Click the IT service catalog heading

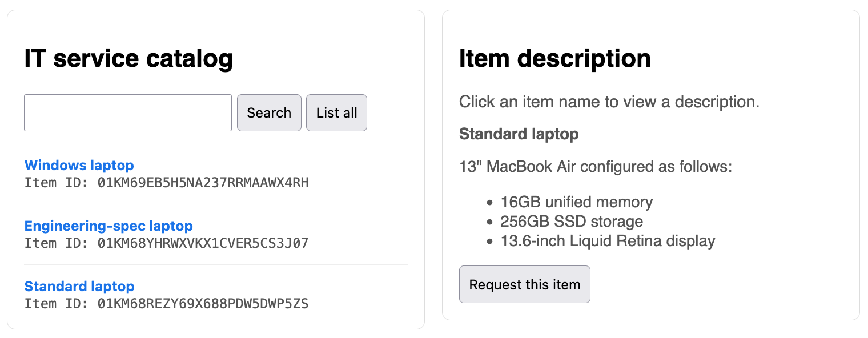128,59
